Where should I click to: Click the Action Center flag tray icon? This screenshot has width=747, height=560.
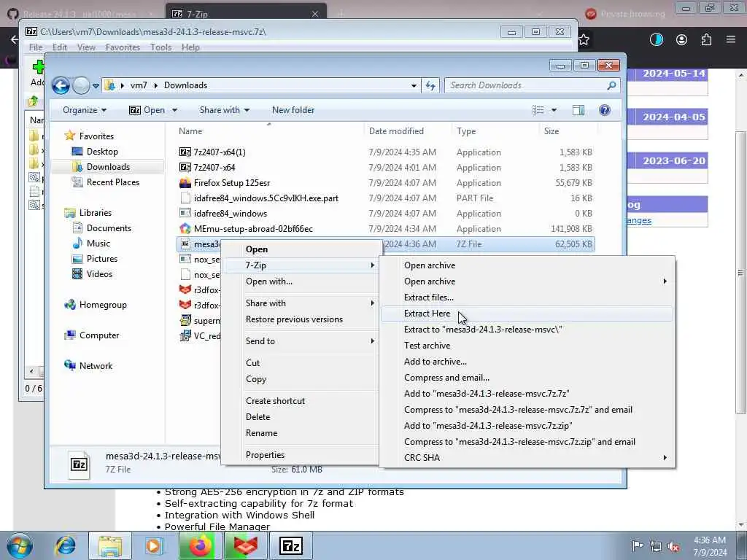[638, 545]
